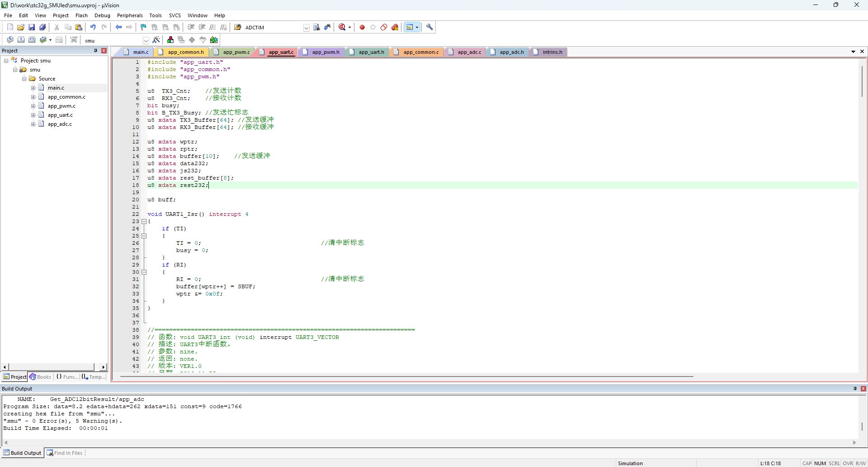The width and height of the screenshot is (868, 467).
Task: Open the debug session arrow dropdown
Action: (x=349, y=27)
